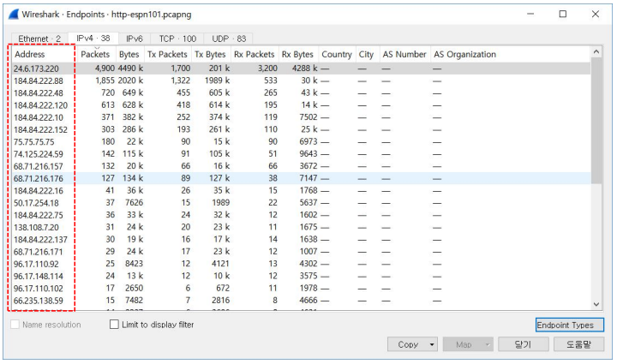Click the Wireshark shark fin title icon

coord(14,15)
